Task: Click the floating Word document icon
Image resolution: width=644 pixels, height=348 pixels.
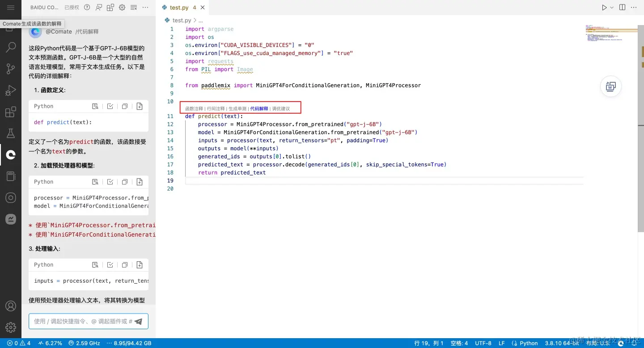Action: tap(610, 87)
